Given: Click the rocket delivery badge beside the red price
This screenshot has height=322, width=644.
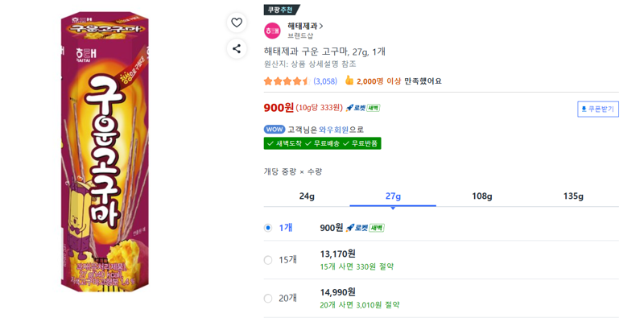Looking at the screenshot, I should tap(363, 108).
